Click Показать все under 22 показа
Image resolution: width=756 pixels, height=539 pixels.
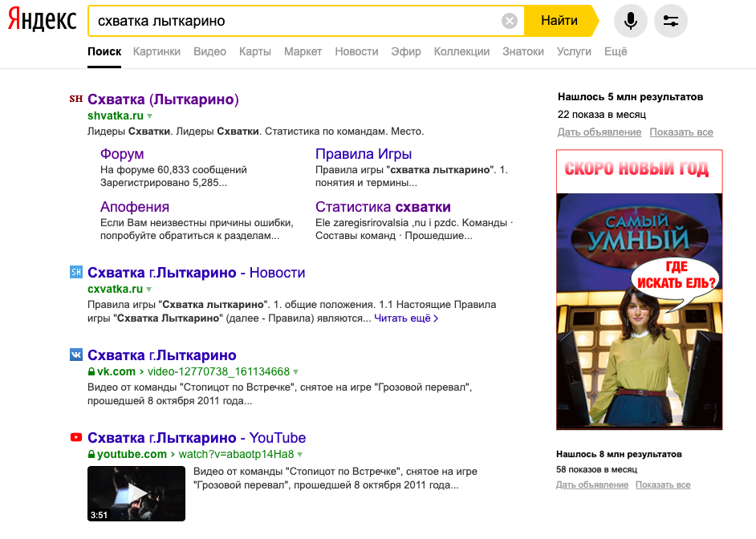[681, 132]
